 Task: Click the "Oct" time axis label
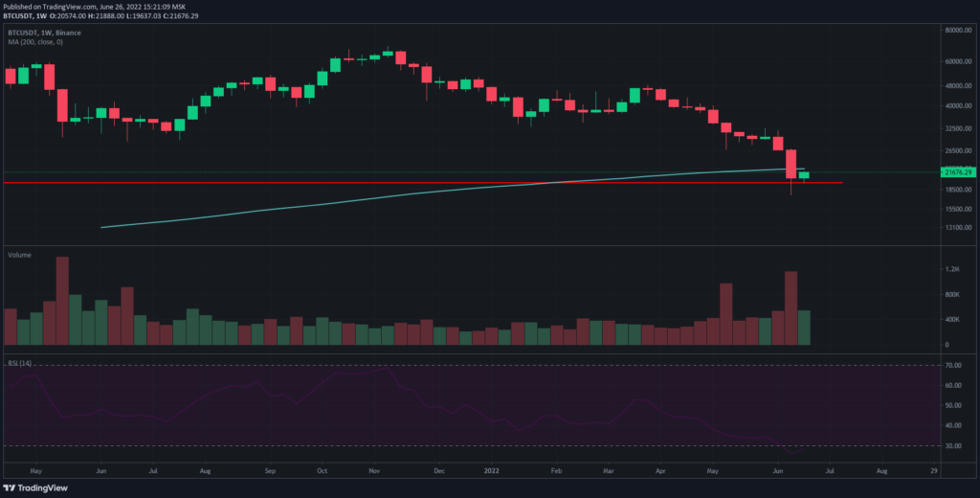[322, 470]
